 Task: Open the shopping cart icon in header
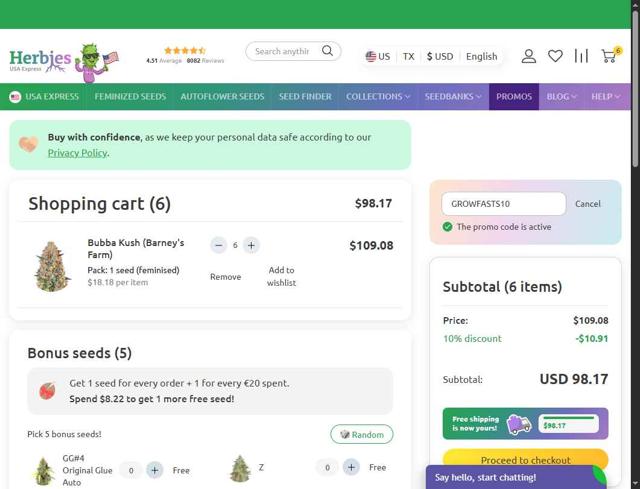[610, 55]
